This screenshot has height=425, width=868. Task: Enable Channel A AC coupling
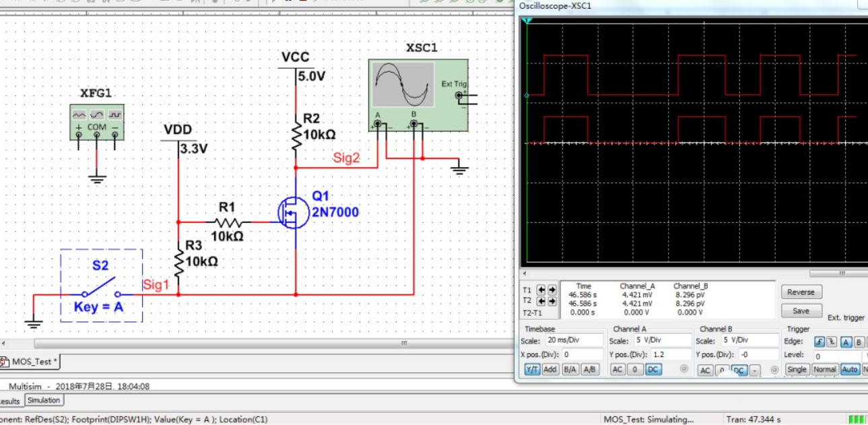pos(617,369)
